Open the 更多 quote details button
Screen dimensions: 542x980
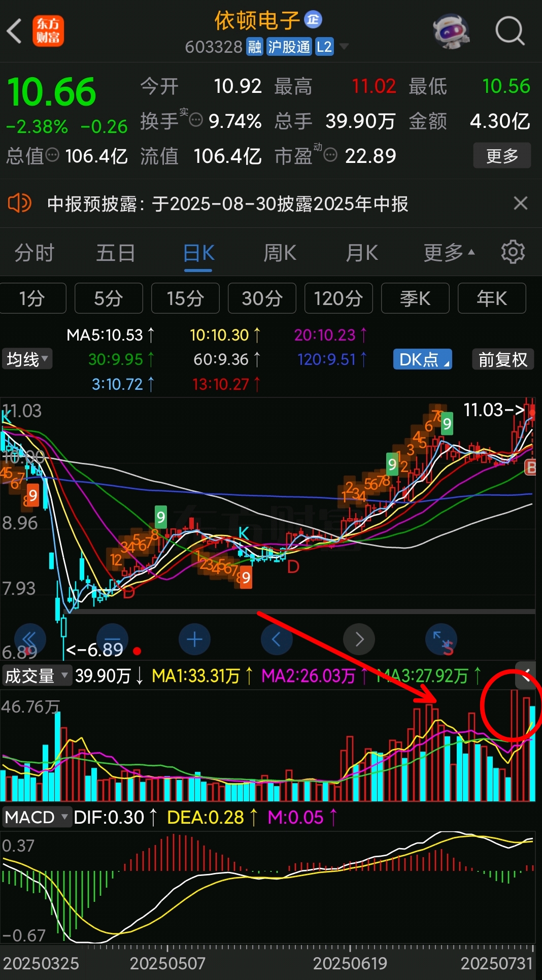[x=502, y=155]
